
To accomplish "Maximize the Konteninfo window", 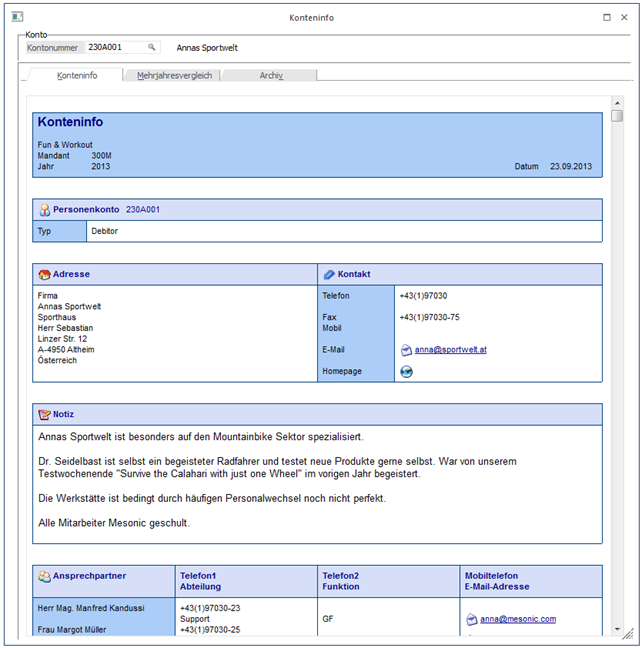I will coord(607,17).
